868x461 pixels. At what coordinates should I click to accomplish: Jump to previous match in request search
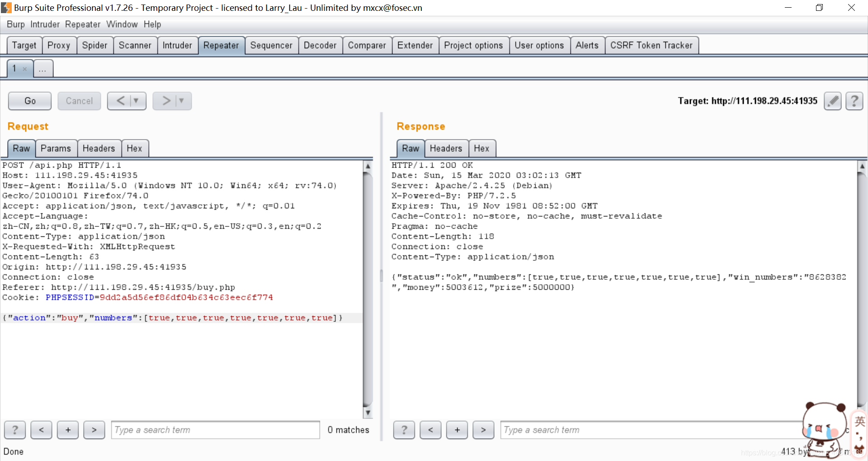tap(41, 430)
